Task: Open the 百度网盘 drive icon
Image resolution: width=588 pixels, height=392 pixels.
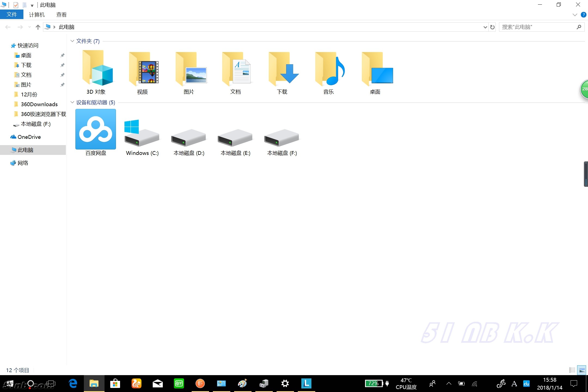Action: tap(96, 130)
